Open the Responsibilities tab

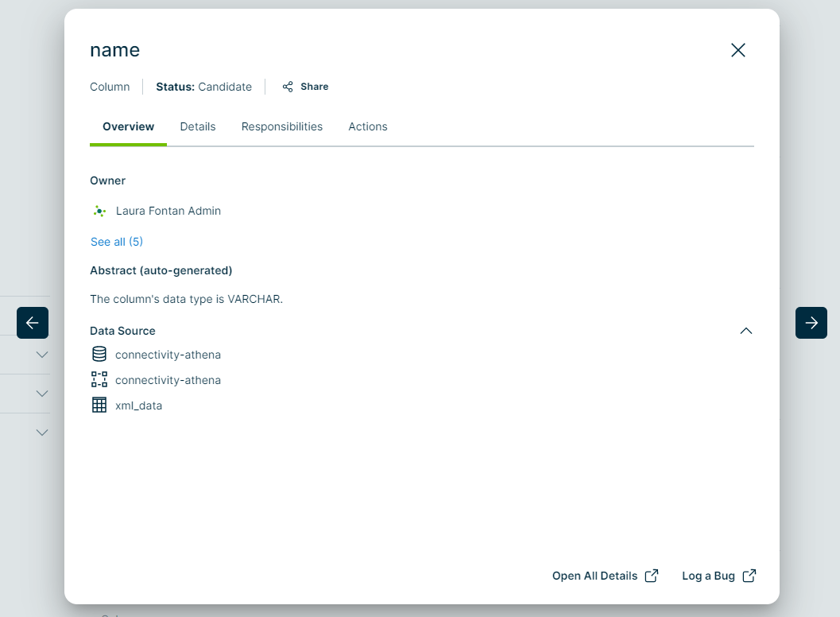(x=282, y=126)
